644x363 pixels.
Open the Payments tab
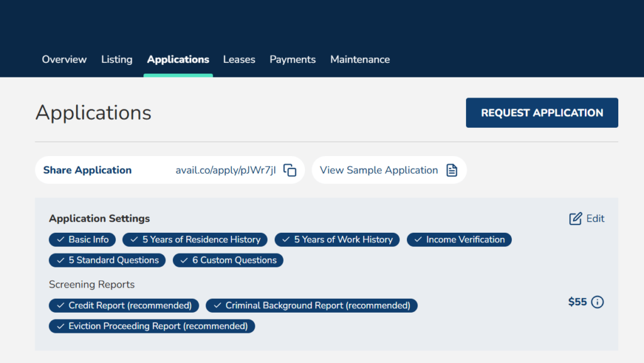(x=292, y=59)
